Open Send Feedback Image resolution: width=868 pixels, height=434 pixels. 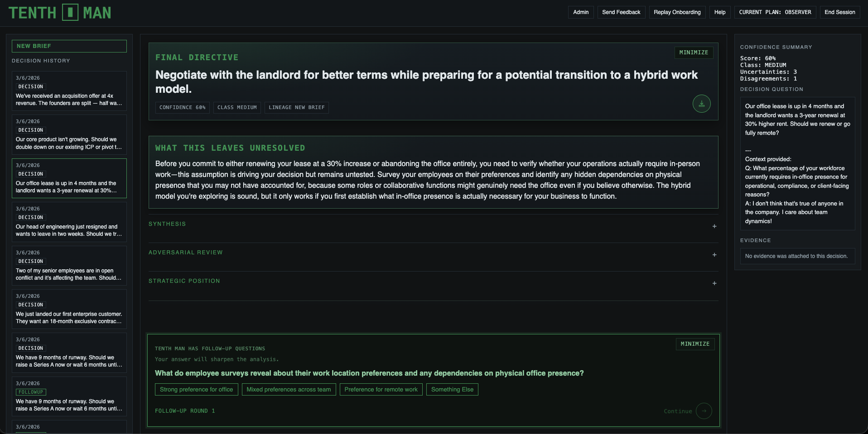tap(621, 12)
